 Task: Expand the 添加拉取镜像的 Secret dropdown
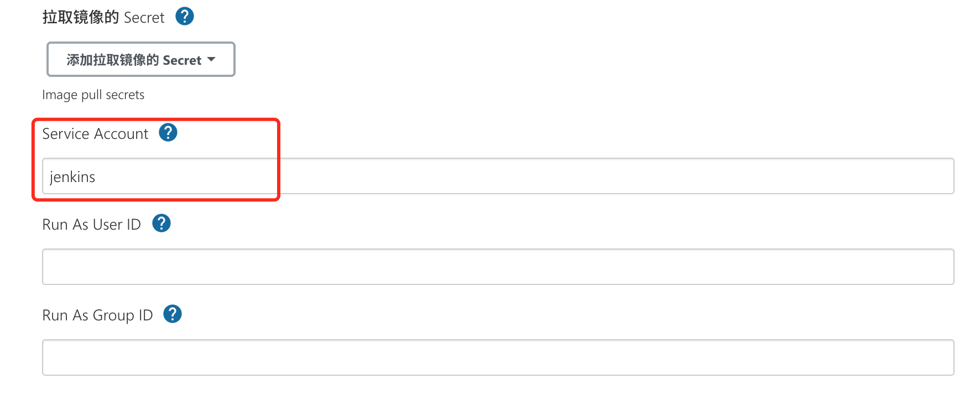(140, 60)
